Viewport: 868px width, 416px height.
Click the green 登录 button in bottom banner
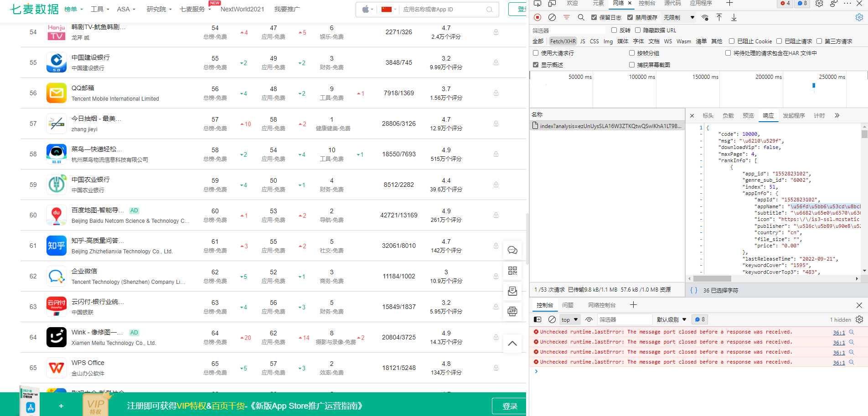point(509,406)
